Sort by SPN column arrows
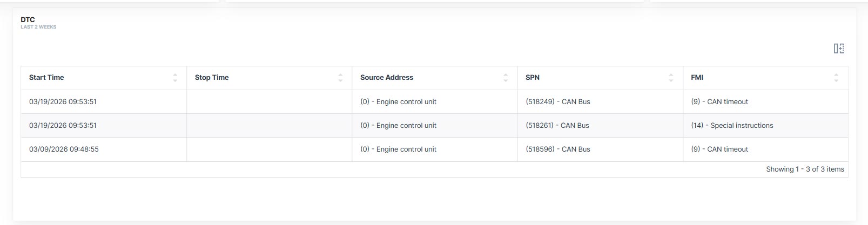Viewport: 868px width, 225px height. point(671,78)
